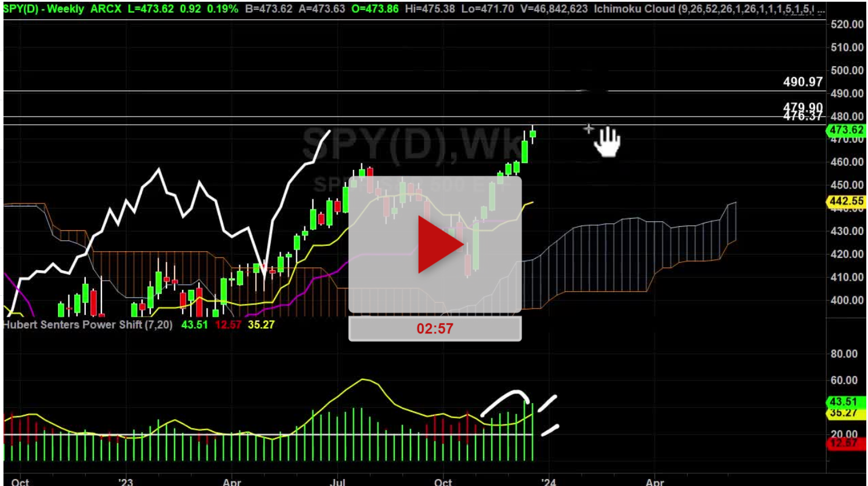Click the B=473.62 bid readout
868x486 pixels.
[x=269, y=9]
